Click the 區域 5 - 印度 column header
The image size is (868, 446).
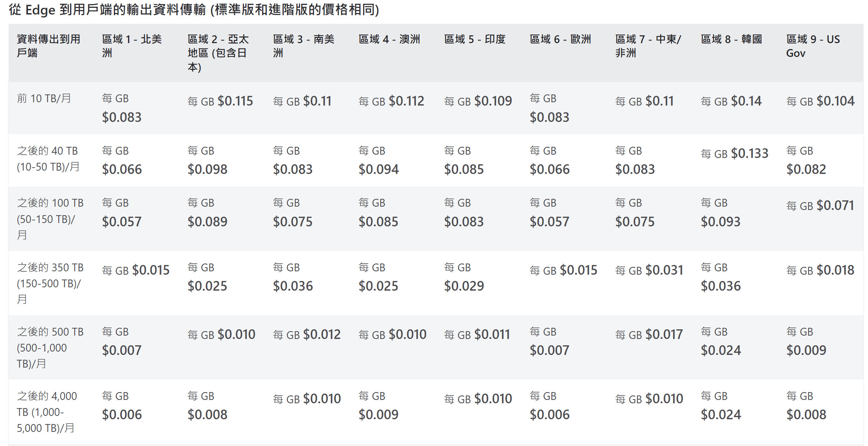(x=475, y=39)
